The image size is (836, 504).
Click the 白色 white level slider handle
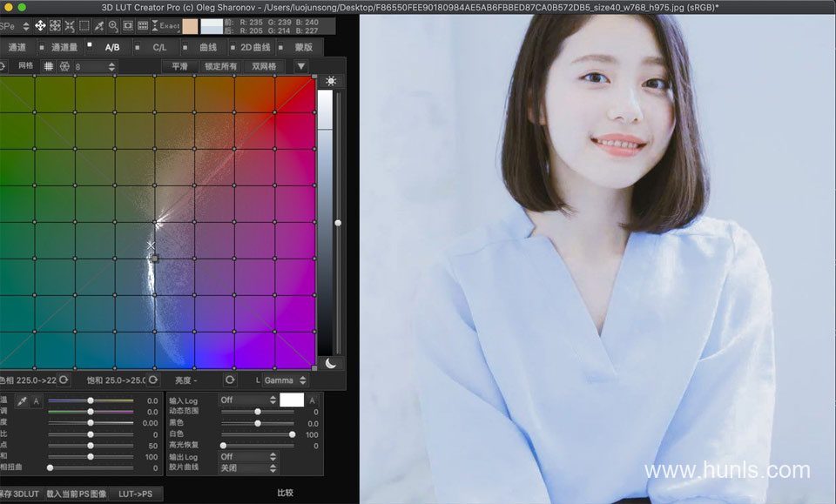pos(293,434)
